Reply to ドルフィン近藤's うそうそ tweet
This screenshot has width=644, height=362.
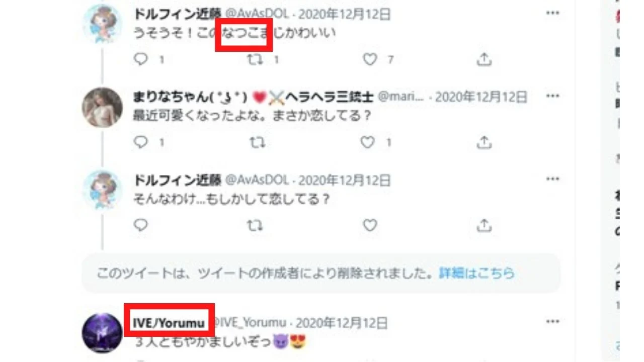[x=141, y=60]
